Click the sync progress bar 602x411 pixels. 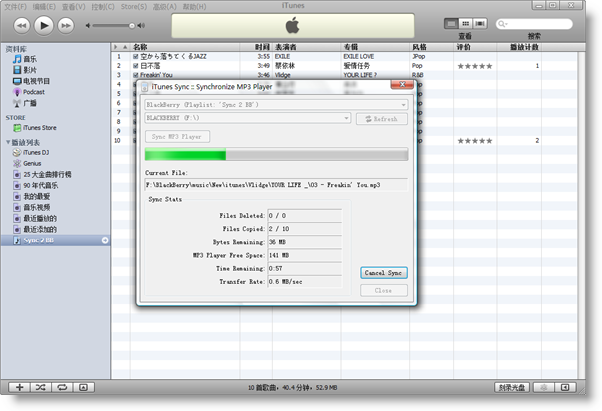click(276, 154)
